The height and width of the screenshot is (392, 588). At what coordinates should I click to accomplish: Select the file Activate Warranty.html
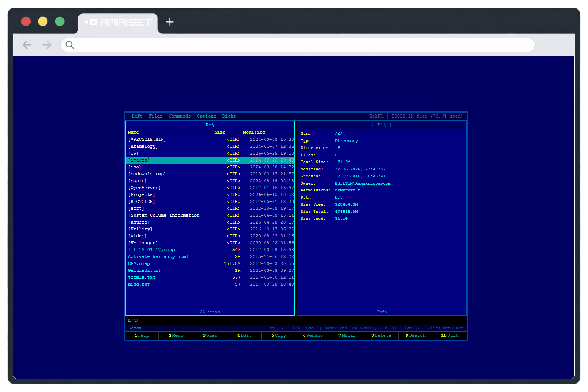[x=210, y=257]
